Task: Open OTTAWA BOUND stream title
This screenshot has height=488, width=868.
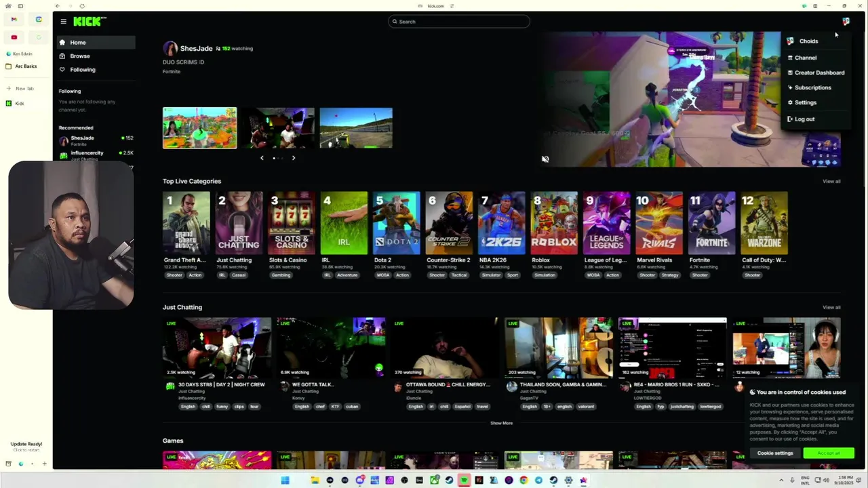Action: coord(448,384)
